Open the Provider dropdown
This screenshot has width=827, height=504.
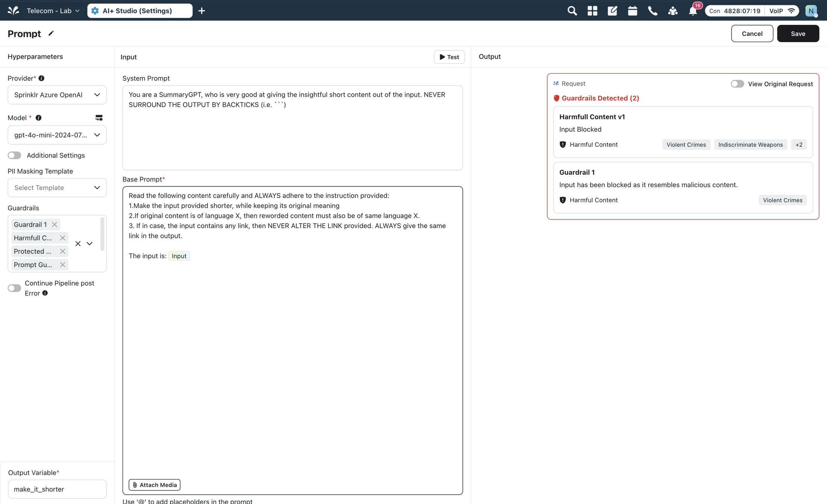coord(57,95)
